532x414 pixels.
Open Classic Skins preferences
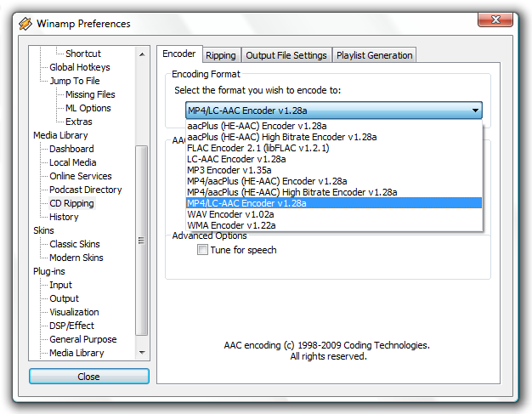75,244
